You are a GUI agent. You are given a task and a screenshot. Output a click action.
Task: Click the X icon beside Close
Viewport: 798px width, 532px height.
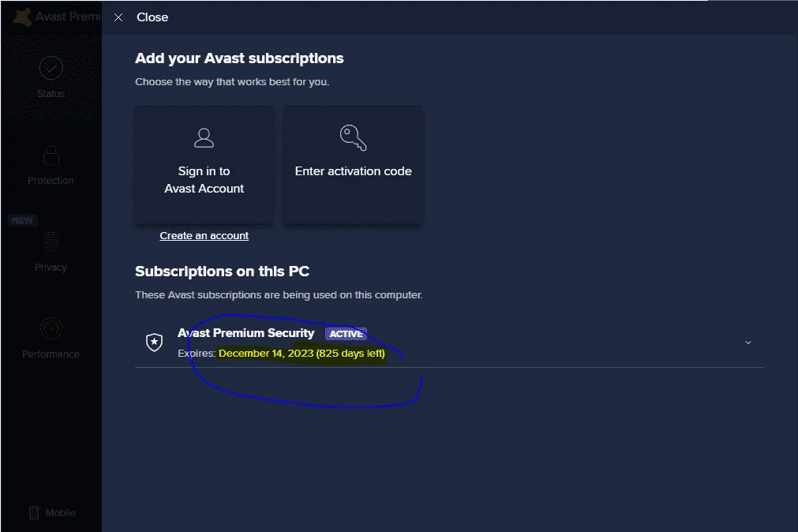tap(118, 17)
